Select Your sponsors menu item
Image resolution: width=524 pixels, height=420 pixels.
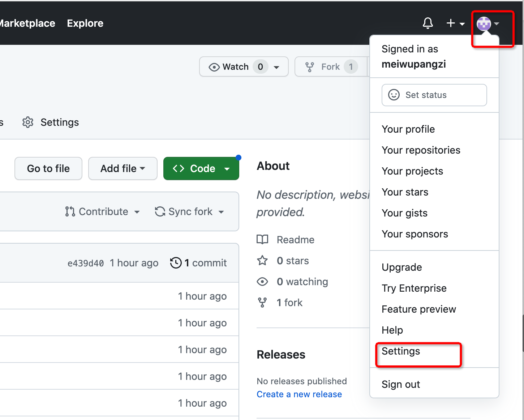[x=434, y=234]
